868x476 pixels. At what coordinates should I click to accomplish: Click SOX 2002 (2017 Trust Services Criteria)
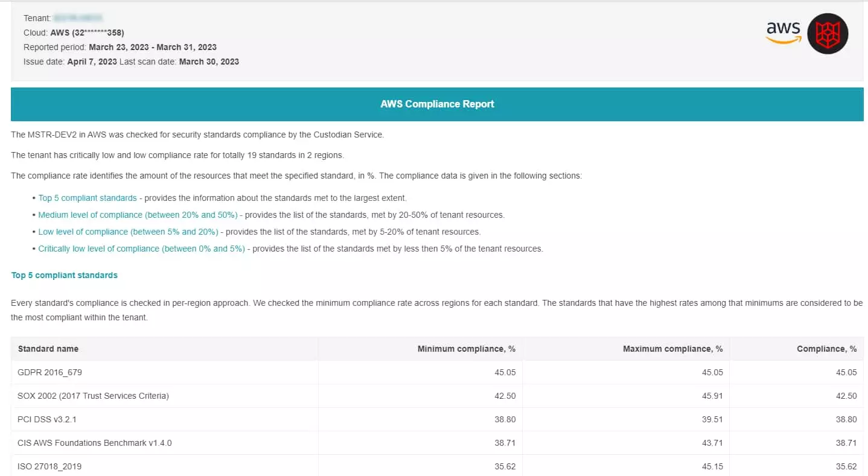pos(94,396)
